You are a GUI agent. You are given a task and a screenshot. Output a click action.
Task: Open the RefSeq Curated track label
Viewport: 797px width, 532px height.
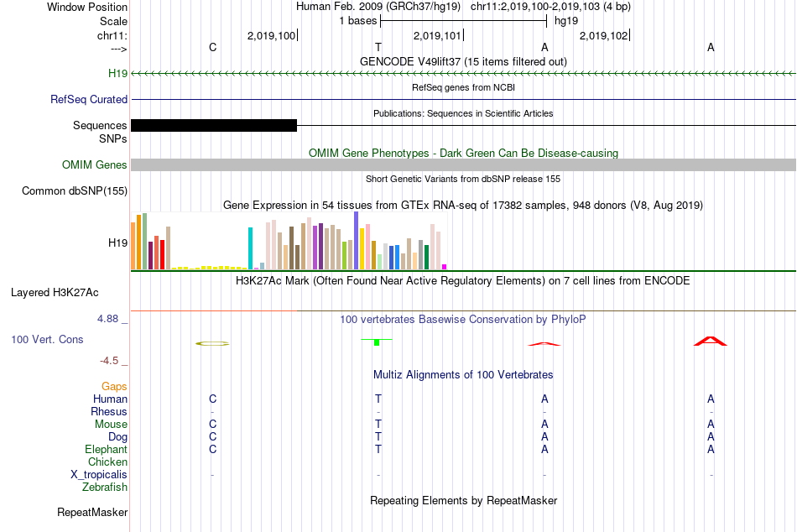(89, 99)
